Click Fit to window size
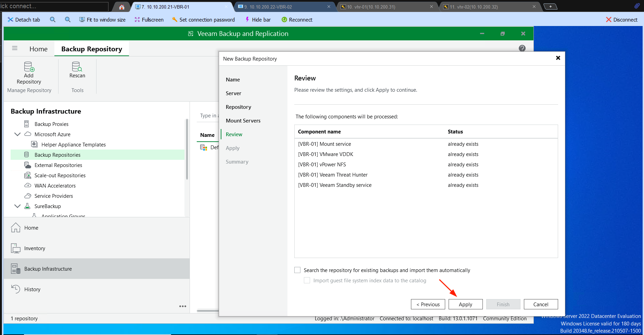Screen dimensions: 644x335 tap(102, 20)
